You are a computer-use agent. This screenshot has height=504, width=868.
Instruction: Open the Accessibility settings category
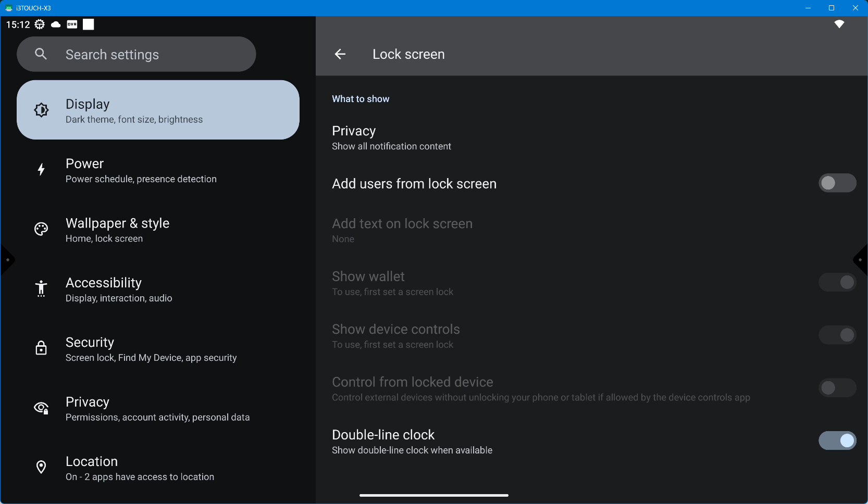(x=119, y=289)
